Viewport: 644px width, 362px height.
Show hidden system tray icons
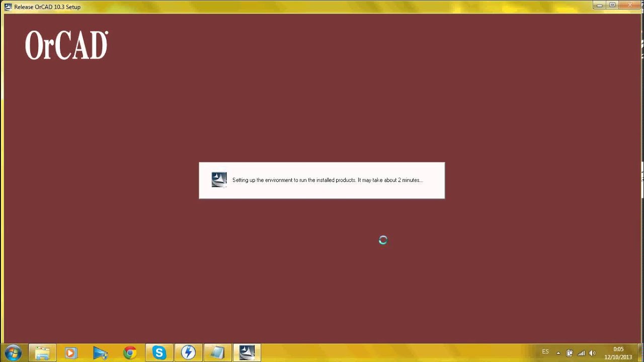pyautogui.click(x=558, y=353)
